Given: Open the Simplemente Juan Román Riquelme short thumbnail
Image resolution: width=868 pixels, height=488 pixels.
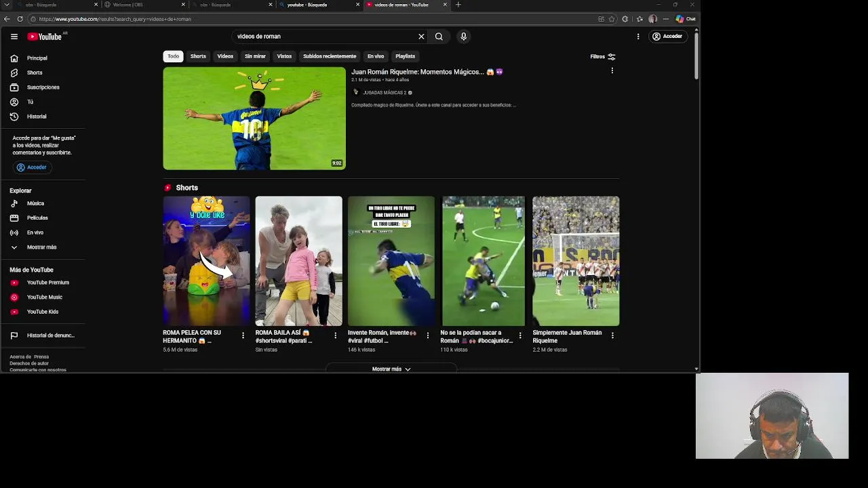Looking at the screenshot, I should [576, 261].
